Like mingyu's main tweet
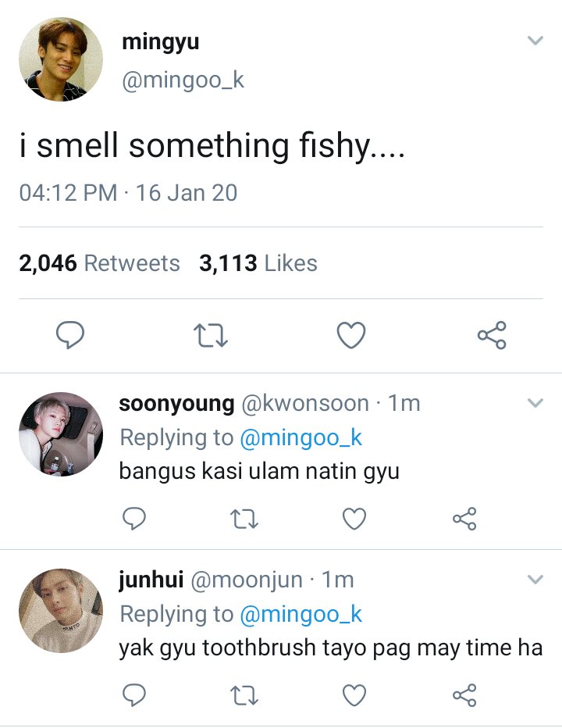562x728 pixels. pos(351,335)
